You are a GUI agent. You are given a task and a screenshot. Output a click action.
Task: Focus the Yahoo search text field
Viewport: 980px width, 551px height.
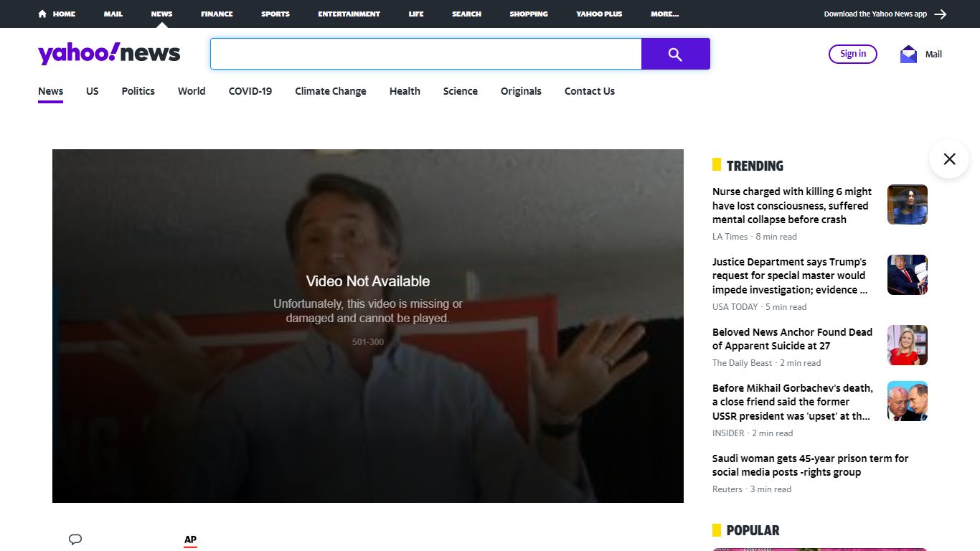coord(426,54)
